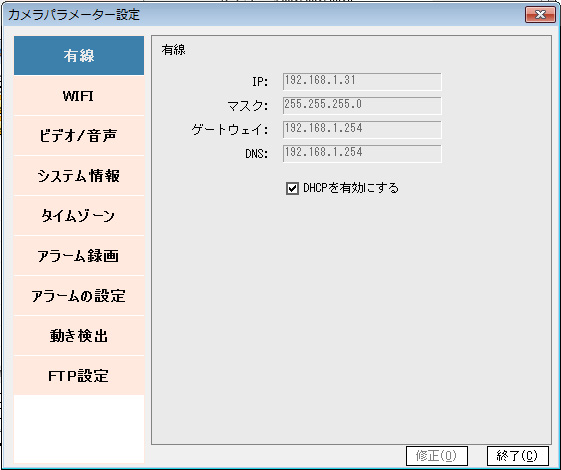Open the WIFI settings tab
Screen dimensions: 561x470
click(x=79, y=96)
